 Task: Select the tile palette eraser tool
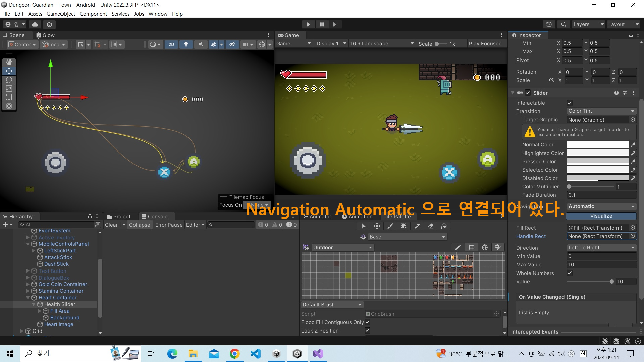[x=431, y=226]
